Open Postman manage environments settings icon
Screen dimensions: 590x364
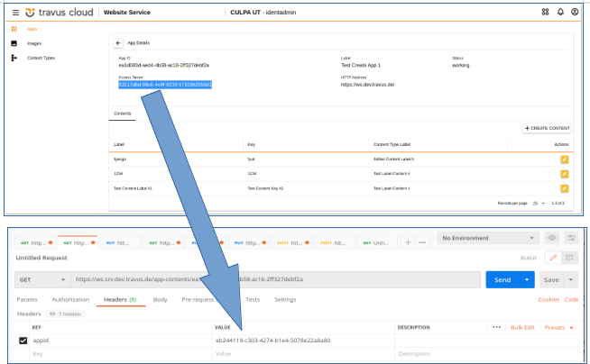571,238
